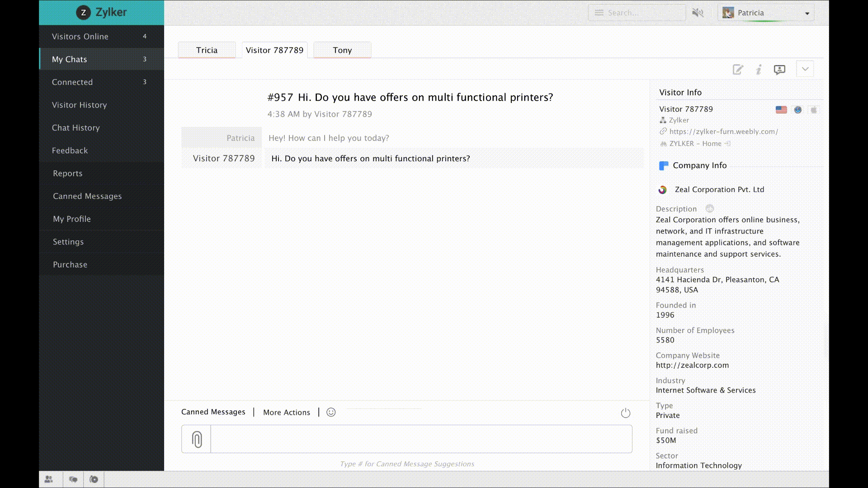Click the edit notes pencil icon
Viewport: 868px width, 488px height.
pyautogui.click(x=738, y=70)
